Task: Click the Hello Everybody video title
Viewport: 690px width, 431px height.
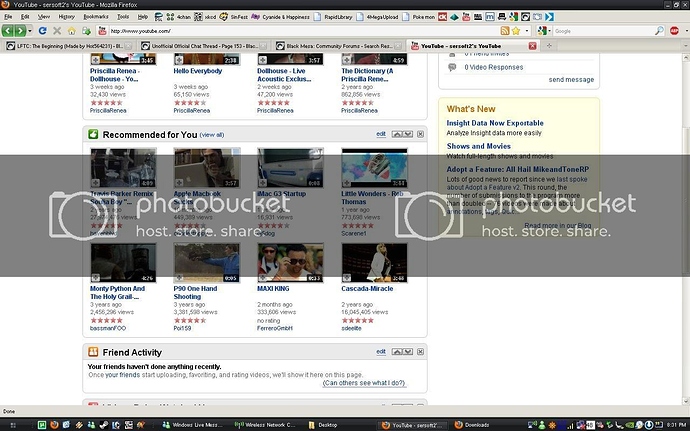Action: (198, 71)
